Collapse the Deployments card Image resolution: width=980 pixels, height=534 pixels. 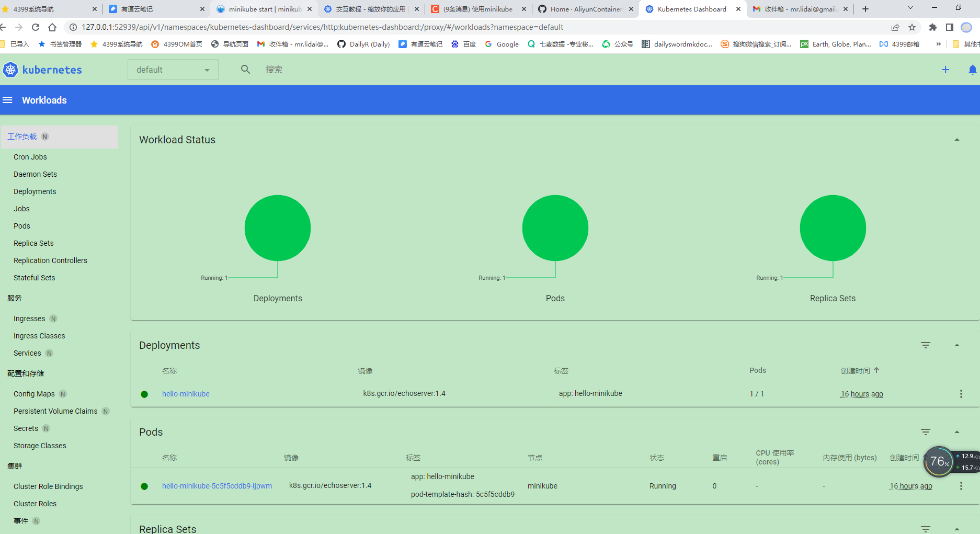coord(957,345)
